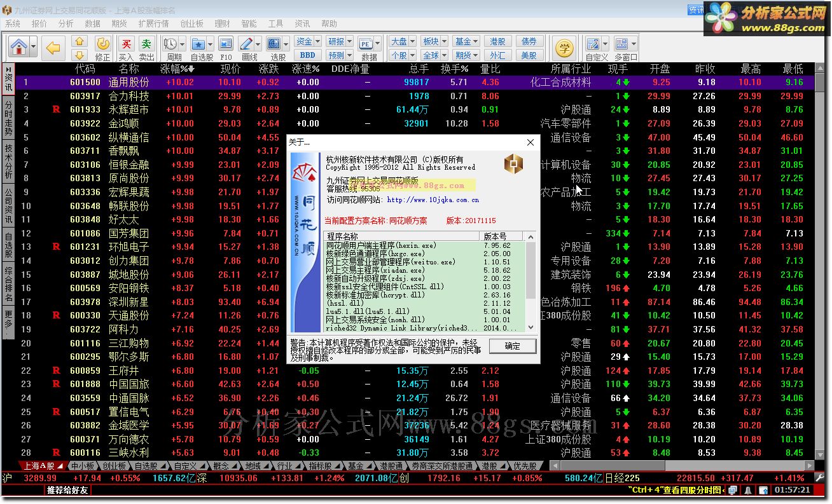Select the 分时走势 side tab

8,118
